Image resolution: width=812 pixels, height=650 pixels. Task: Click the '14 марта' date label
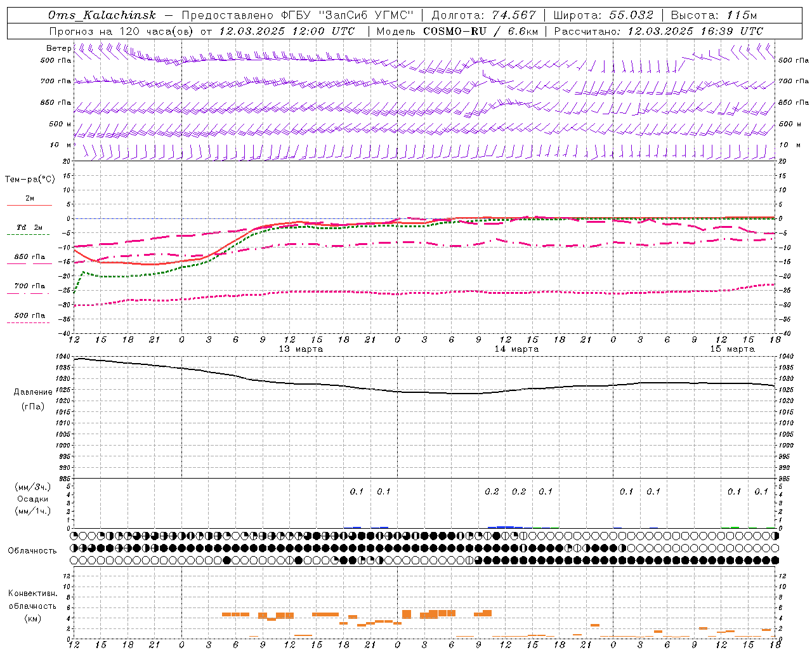[x=516, y=349]
